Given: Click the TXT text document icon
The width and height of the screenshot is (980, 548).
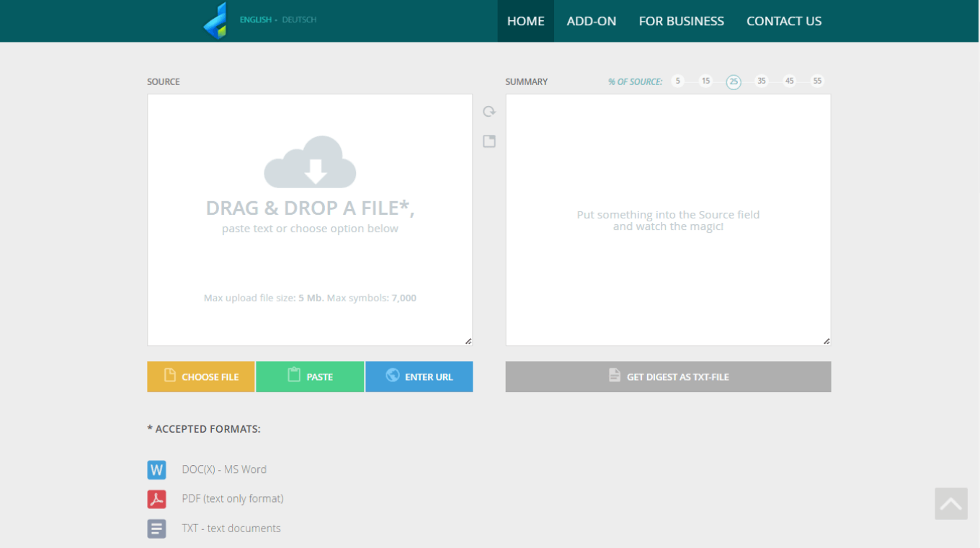Looking at the screenshot, I should (156, 529).
